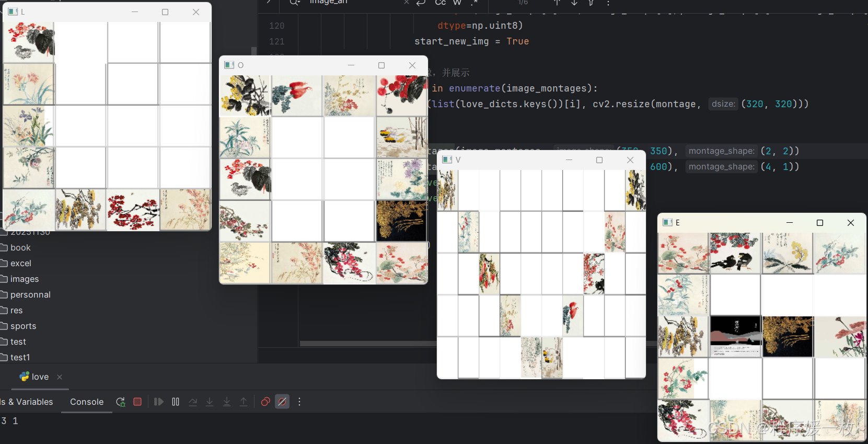Open the personnal folder in project tree
The width and height of the screenshot is (868, 444).
pos(30,294)
